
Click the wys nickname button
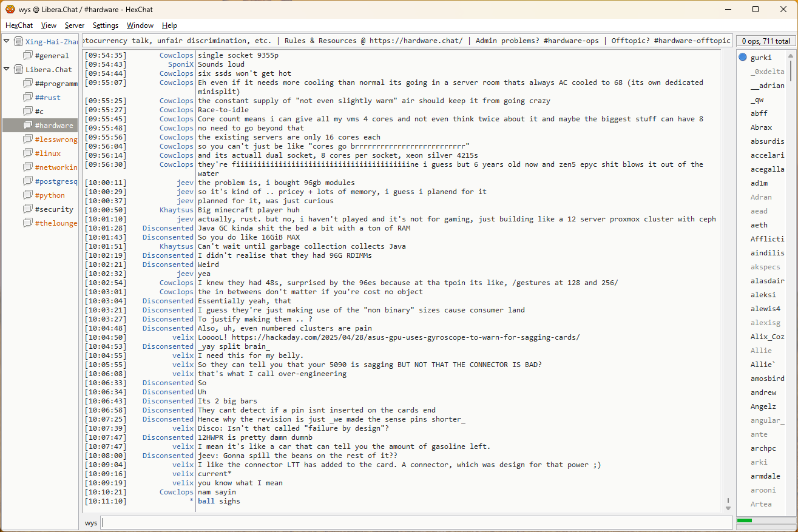91,523
